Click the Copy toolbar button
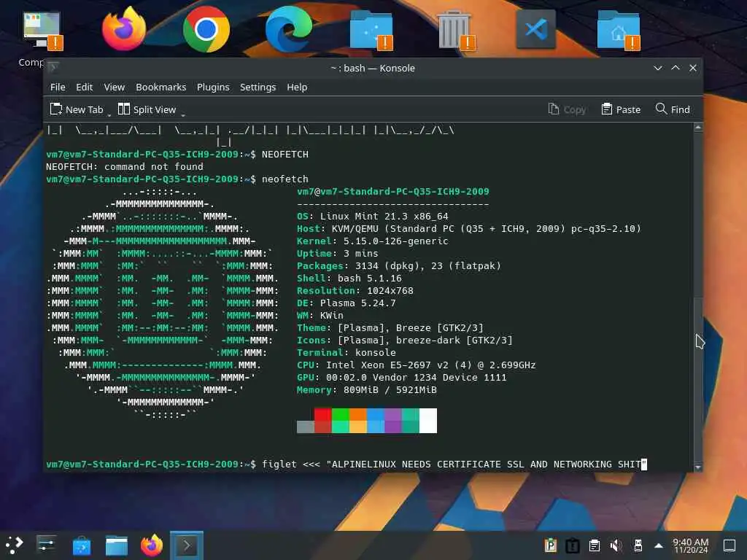 click(567, 109)
